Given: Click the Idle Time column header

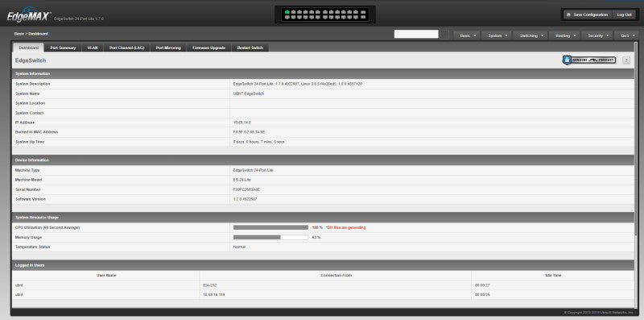Looking at the screenshot, I should [553, 275].
